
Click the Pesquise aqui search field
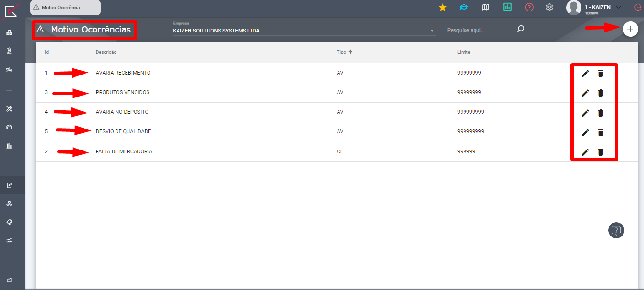(480, 30)
